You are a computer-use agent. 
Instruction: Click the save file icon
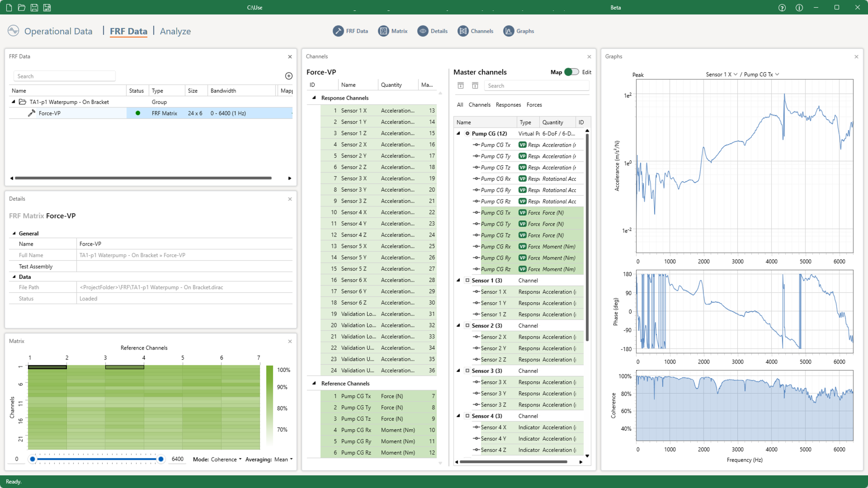(x=34, y=8)
